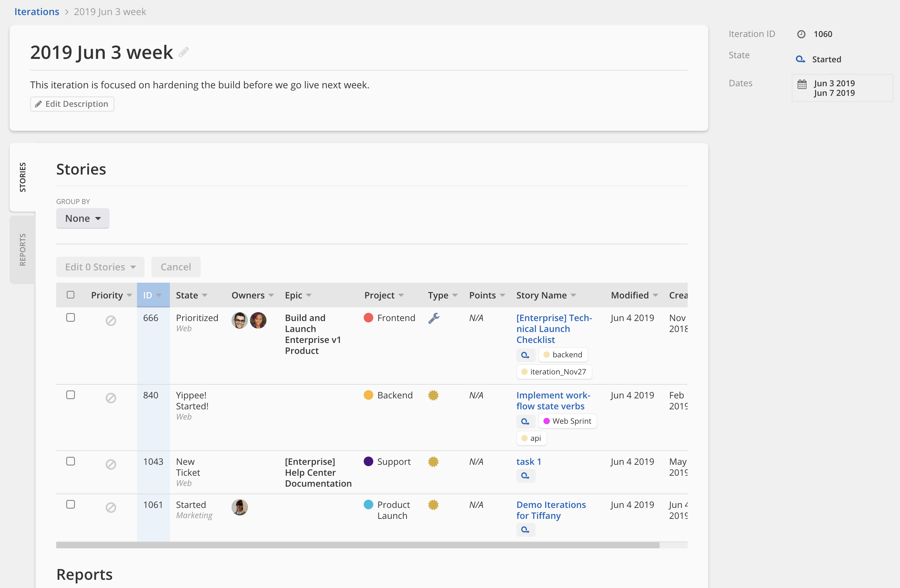Switch to the Reports side tab
This screenshot has height=588, width=900.
coord(23,250)
